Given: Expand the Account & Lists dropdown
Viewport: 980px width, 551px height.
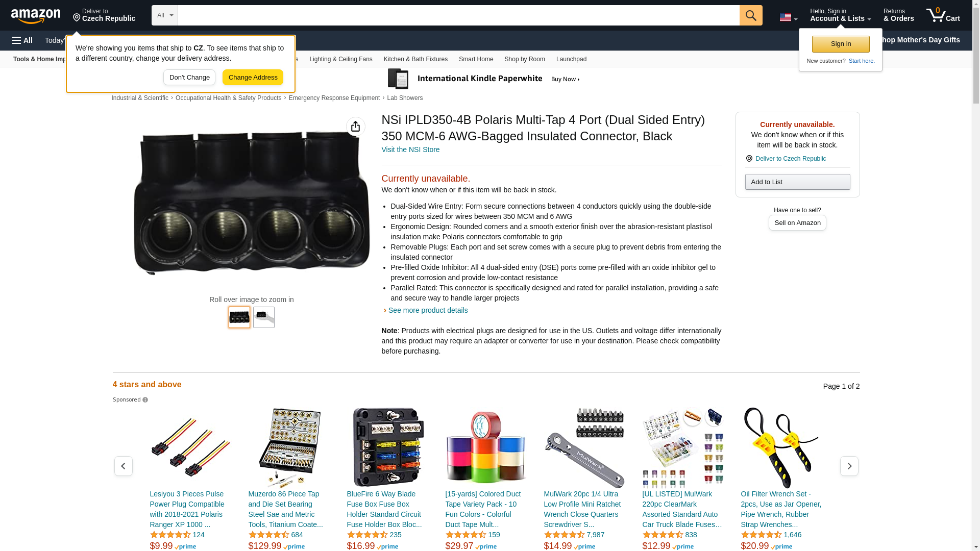Looking at the screenshot, I should 840,15.
